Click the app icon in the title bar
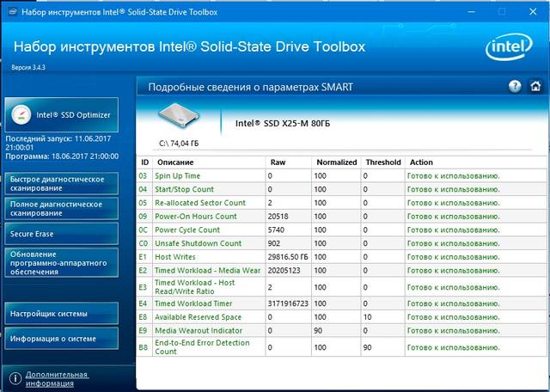 (12, 12)
